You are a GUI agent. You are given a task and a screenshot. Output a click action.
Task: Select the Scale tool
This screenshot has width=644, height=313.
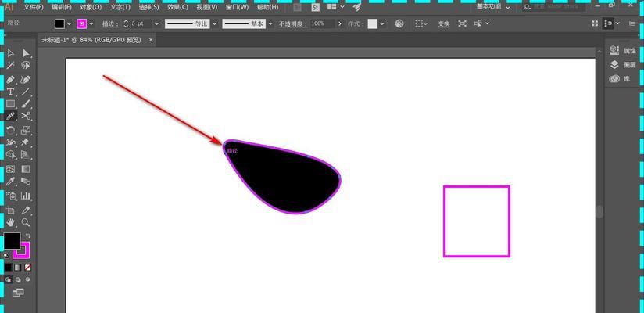[26, 131]
